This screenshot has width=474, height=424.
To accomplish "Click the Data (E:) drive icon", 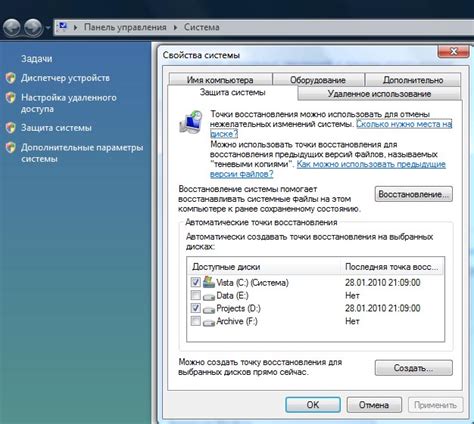I will 209,296.
